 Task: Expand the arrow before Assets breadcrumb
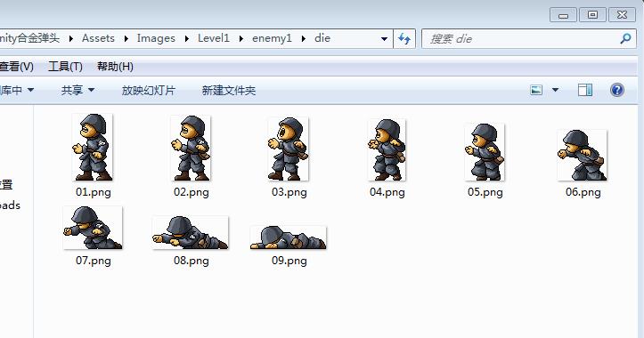pyautogui.click(x=71, y=39)
